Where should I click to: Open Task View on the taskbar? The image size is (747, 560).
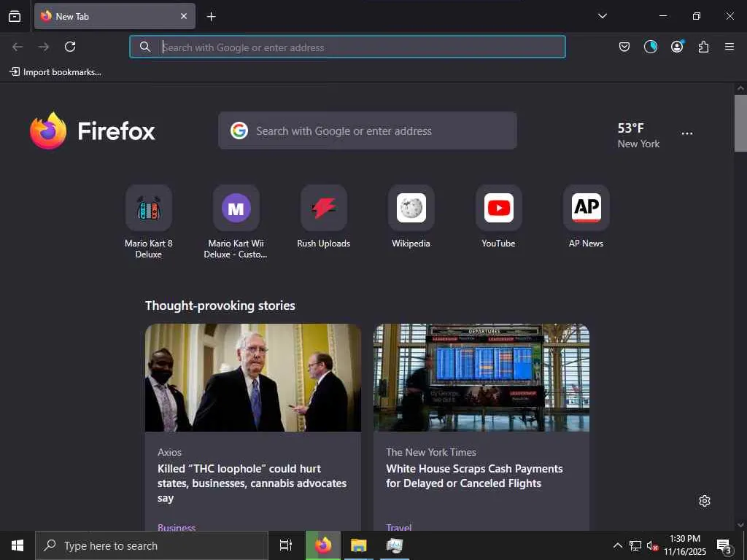click(x=286, y=545)
